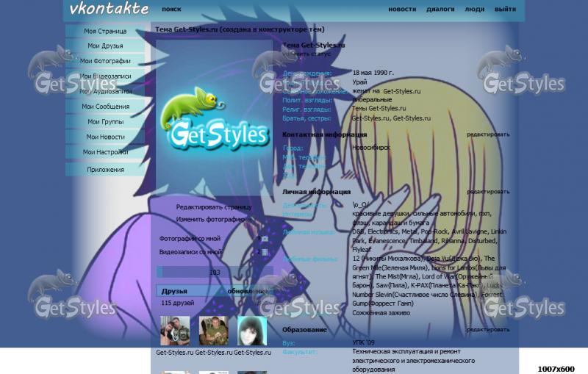
Task: Click Редактировать страницу link
Action: click(214, 207)
